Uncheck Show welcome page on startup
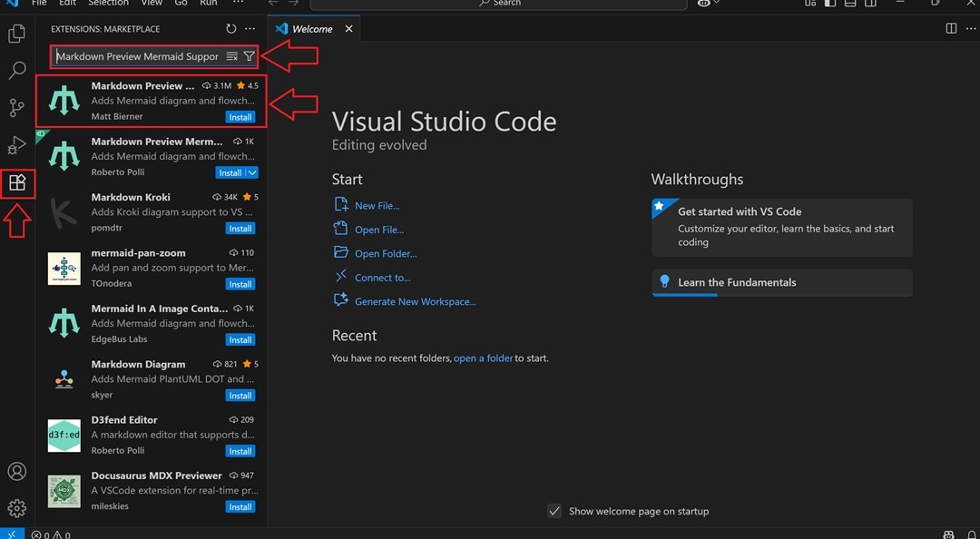Screen dimensions: 980x539 (554, 511)
